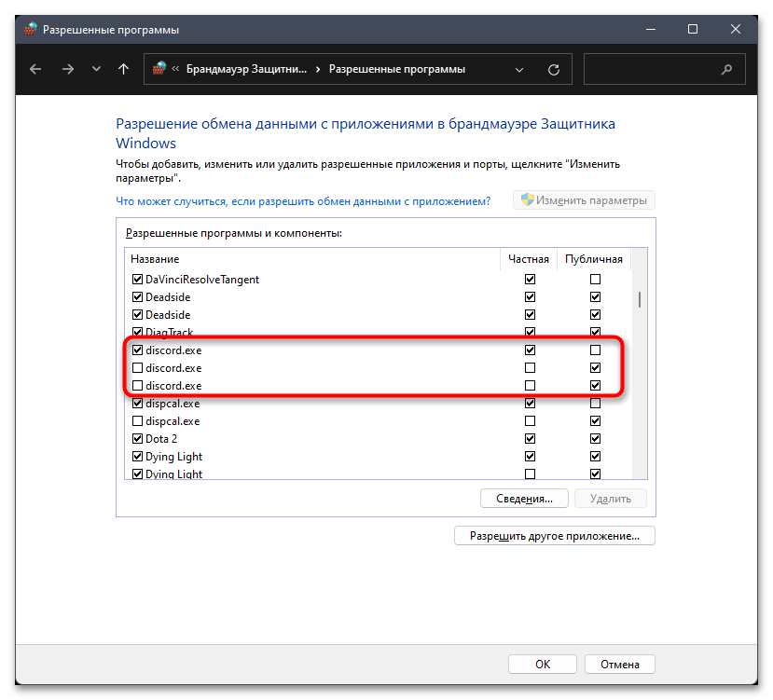The image size is (773, 700).
Task: Expand the chevron after Брандмауэр Защитни…
Action: click(x=318, y=69)
